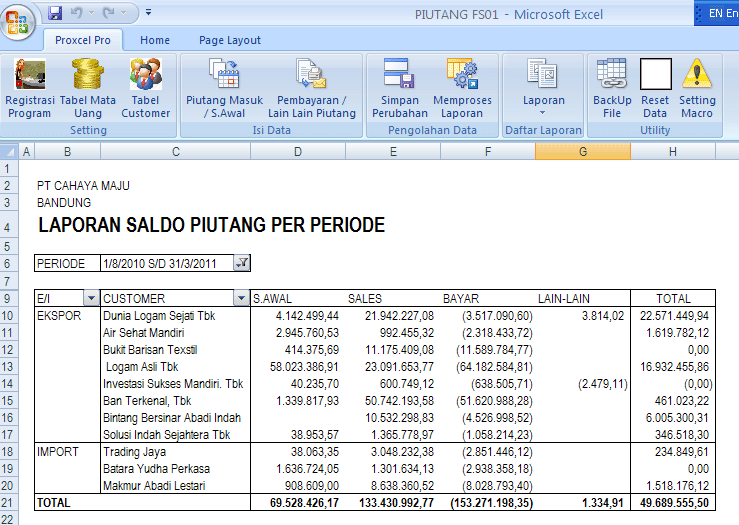Select customer Investasi Sukses Mandiri. Tbk
This screenshot has height=525, width=739.
[173, 384]
